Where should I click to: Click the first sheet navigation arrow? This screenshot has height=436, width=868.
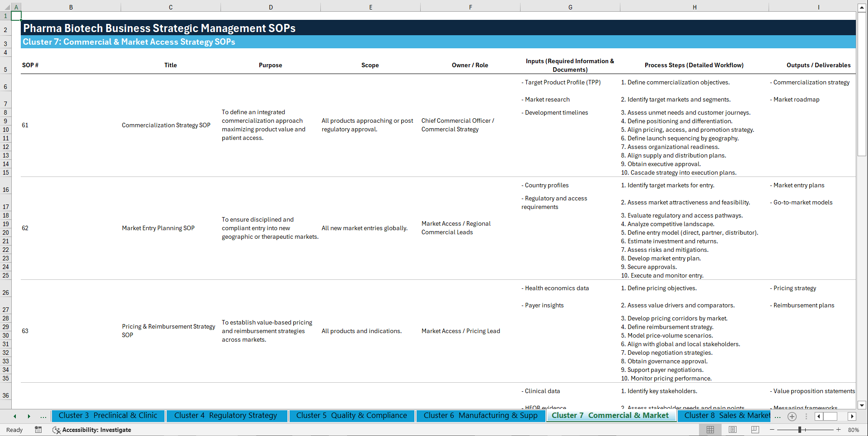pos(14,416)
